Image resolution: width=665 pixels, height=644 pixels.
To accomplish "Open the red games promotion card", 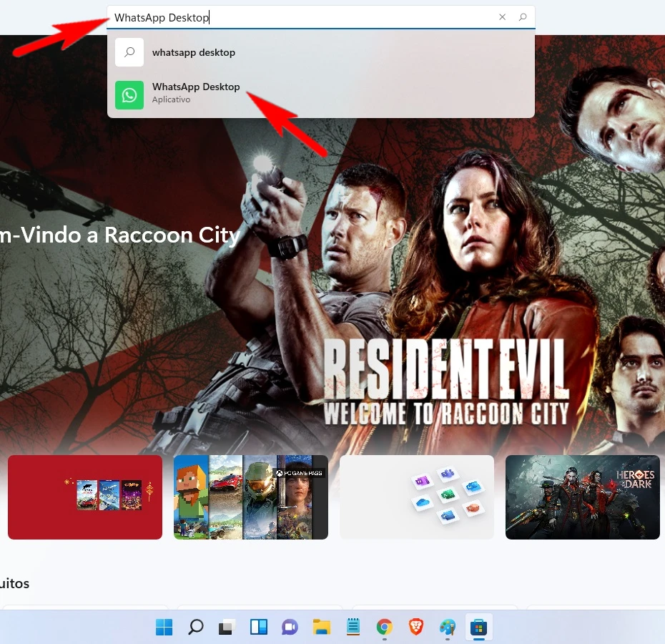I will click(85, 497).
